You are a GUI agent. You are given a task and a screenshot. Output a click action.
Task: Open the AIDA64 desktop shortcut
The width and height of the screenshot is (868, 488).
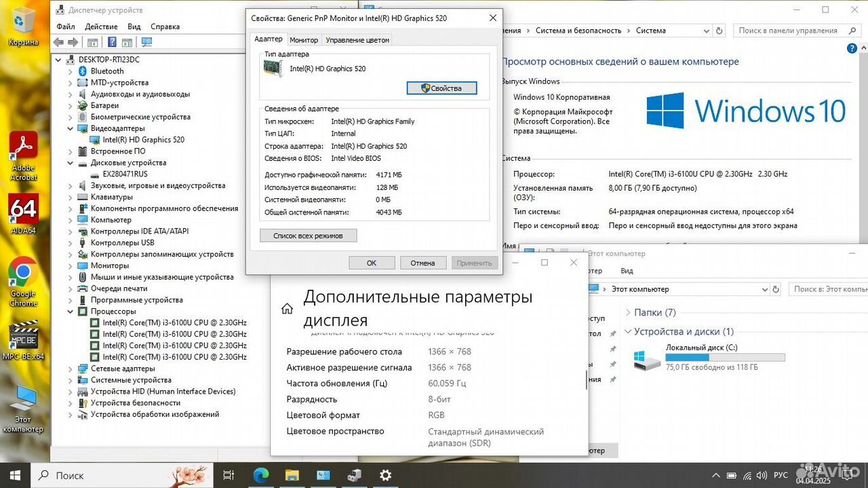click(23, 214)
